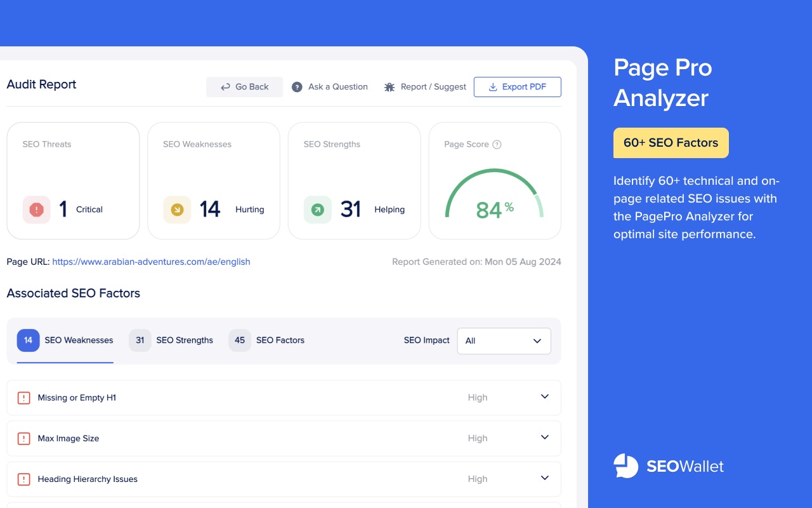
Task: Click the Go Back button
Action: coord(244,87)
